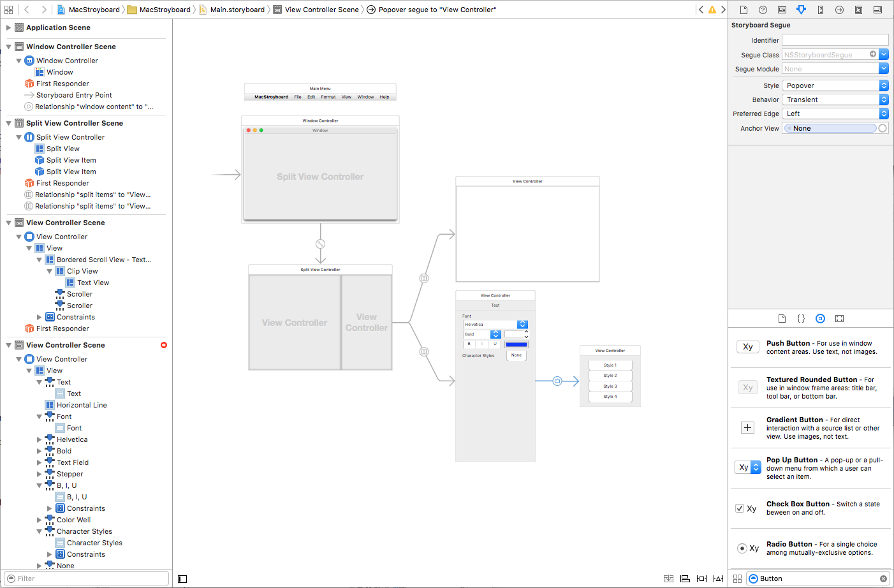This screenshot has height=588, width=894.
Task: Click the warning triangle in the jump bar
Action: [x=714, y=10]
